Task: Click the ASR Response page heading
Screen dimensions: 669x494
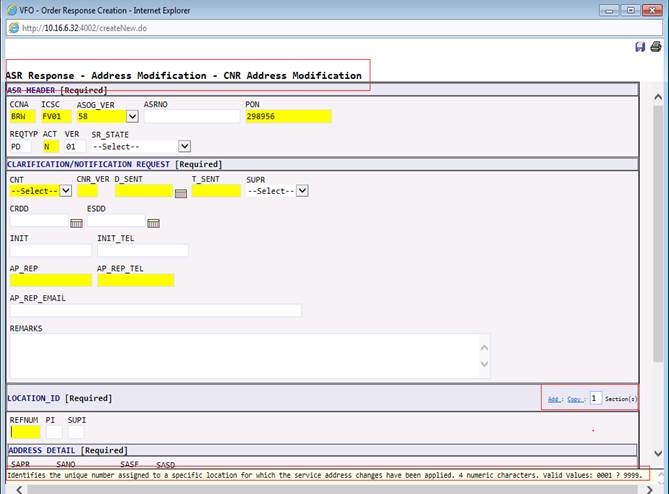Action: pyautogui.click(x=183, y=76)
